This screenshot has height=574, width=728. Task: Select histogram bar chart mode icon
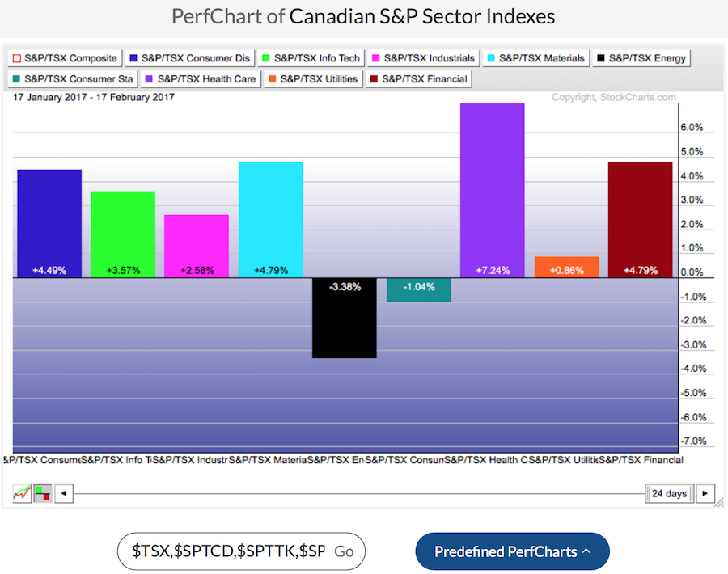(x=42, y=492)
